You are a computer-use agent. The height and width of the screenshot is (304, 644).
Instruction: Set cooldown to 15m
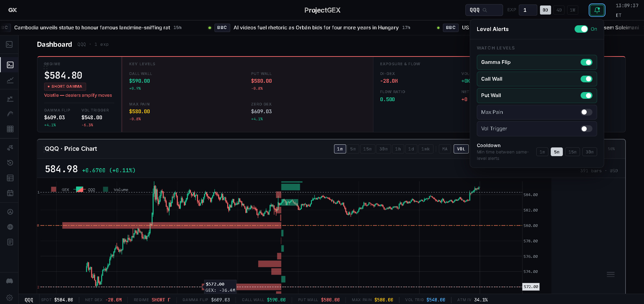point(572,152)
